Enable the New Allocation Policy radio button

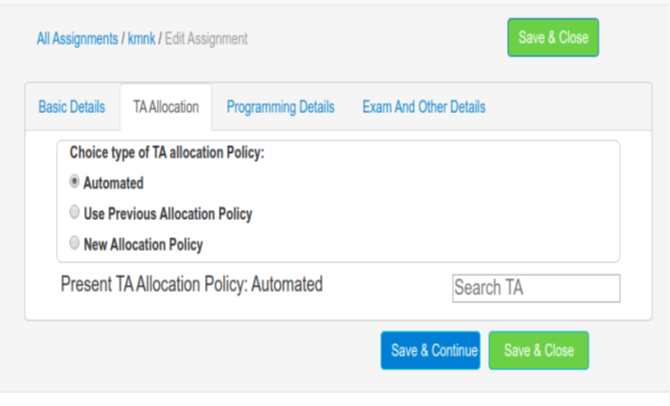coord(74,243)
